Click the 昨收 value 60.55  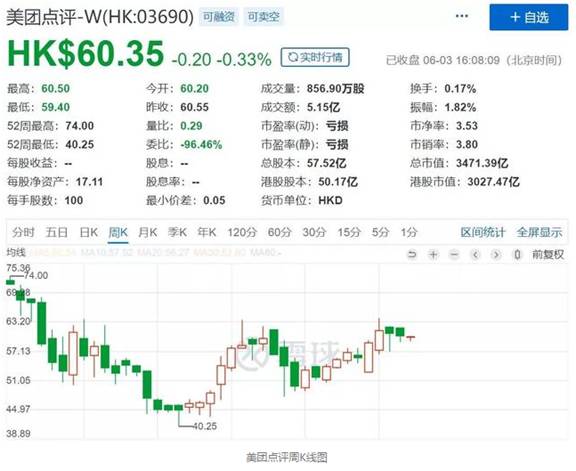(194, 107)
